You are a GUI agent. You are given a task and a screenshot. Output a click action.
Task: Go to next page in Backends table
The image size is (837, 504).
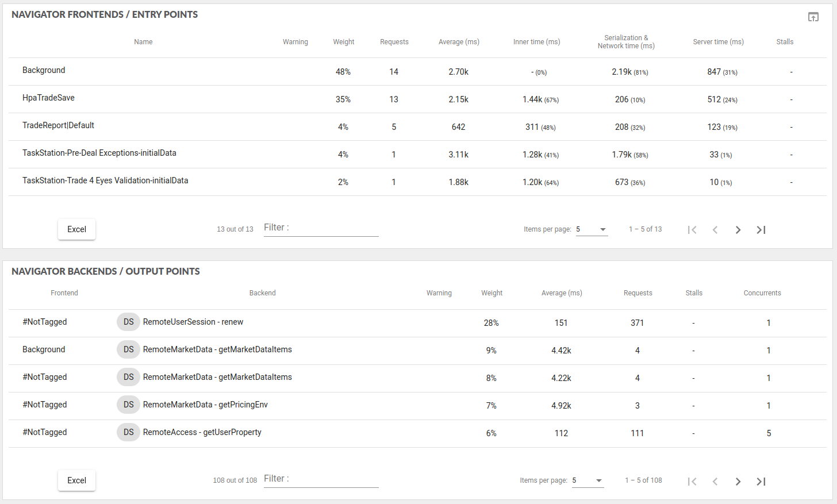(738, 481)
